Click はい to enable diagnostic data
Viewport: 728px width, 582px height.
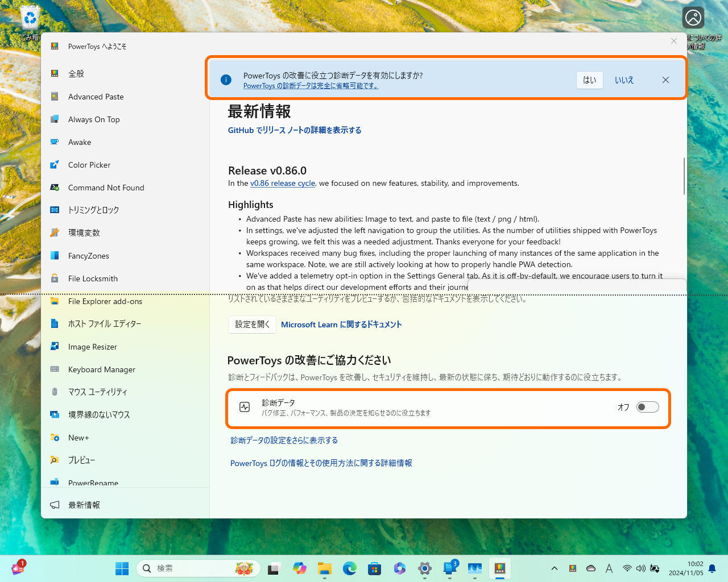tap(590, 80)
